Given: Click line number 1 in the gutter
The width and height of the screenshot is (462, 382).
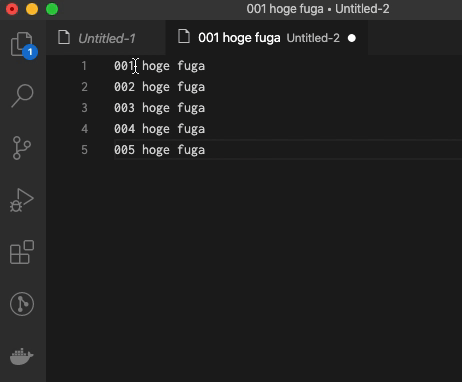Looking at the screenshot, I should 84,66.
